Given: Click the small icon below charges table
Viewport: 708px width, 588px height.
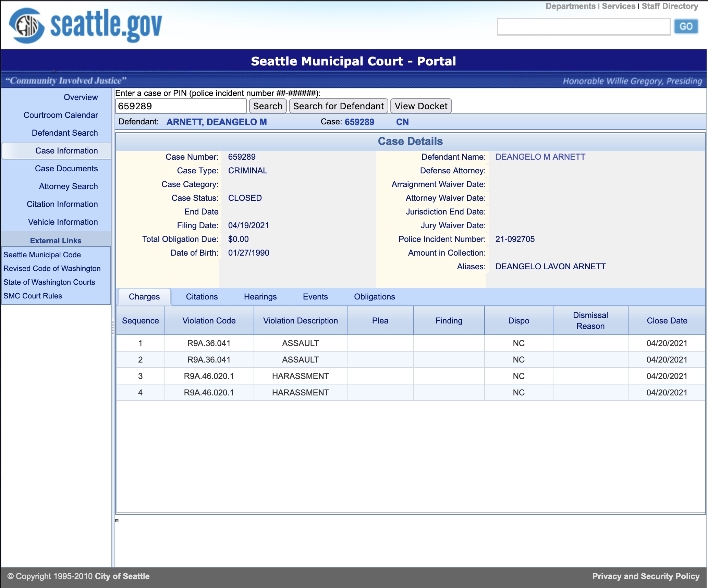Looking at the screenshot, I should point(117,520).
